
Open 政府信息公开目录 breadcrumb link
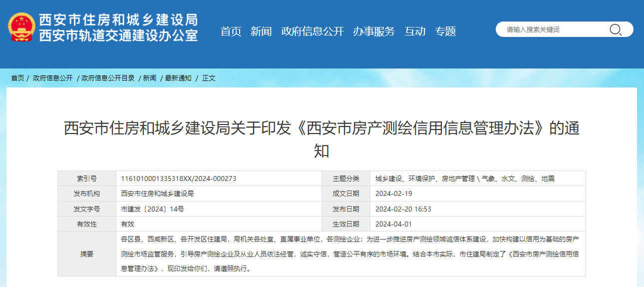coord(108,78)
